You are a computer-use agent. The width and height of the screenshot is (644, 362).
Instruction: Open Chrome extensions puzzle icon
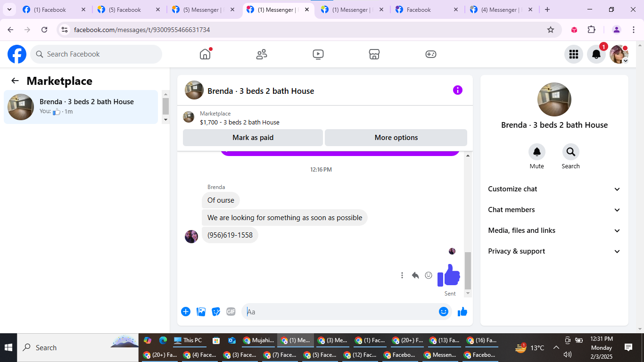(x=592, y=30)
